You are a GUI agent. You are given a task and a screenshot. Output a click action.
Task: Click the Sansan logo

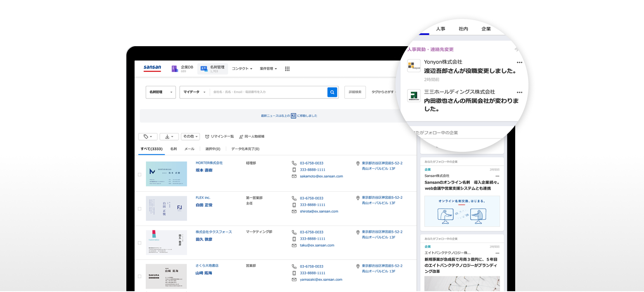(x=152, y=68)
